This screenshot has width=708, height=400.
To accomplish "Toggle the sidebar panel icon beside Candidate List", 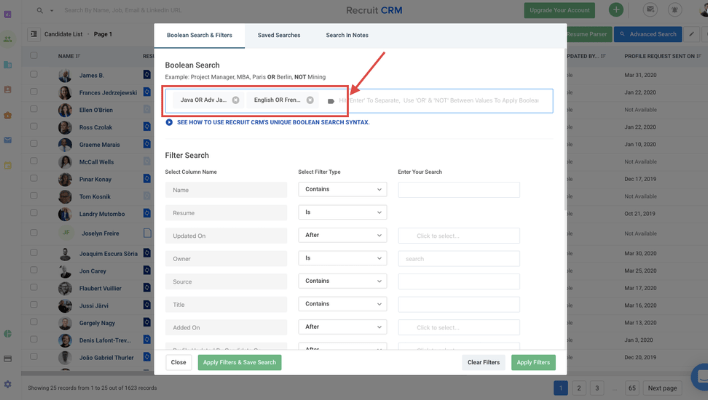I will point(34,34).
